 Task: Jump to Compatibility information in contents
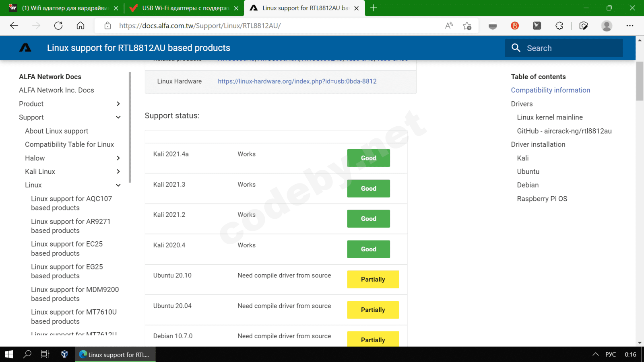tap(551, 90)
